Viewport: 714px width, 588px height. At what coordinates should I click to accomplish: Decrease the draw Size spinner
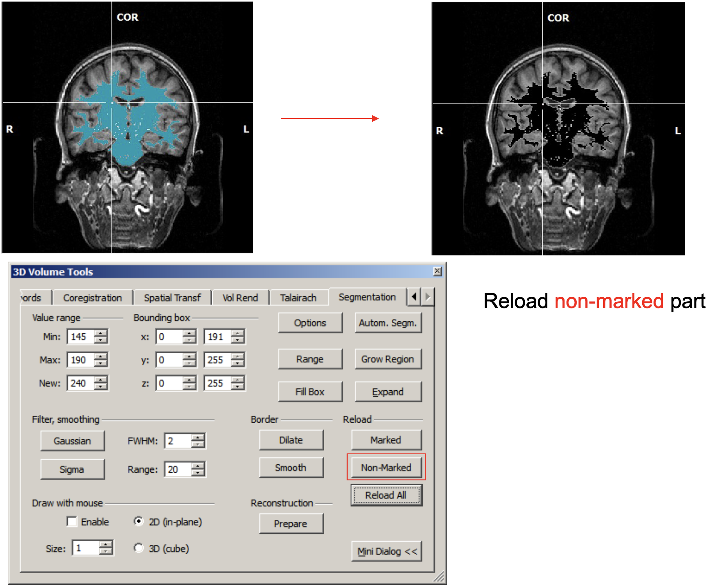105,551
